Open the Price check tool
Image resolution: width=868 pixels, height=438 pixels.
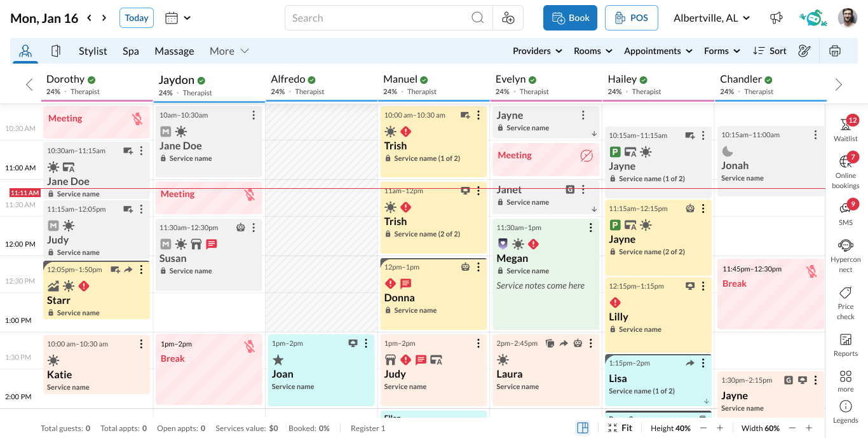click(x=845, y=301)
